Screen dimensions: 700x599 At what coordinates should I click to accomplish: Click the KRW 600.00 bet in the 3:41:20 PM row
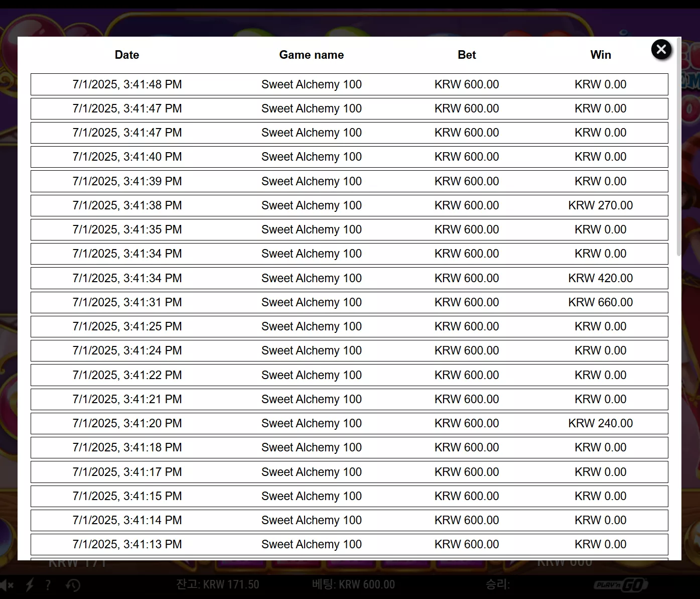click(x=467, y=423)
